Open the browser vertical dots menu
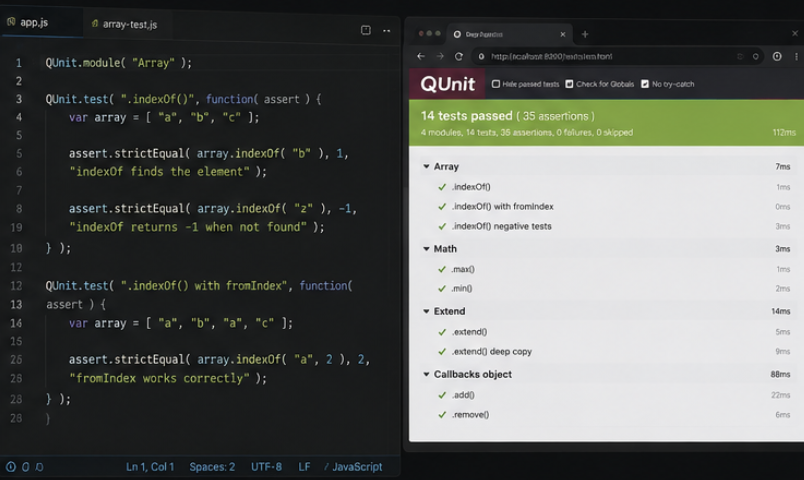The height and width of the screenshot is (480, 804). pos(796,56)
